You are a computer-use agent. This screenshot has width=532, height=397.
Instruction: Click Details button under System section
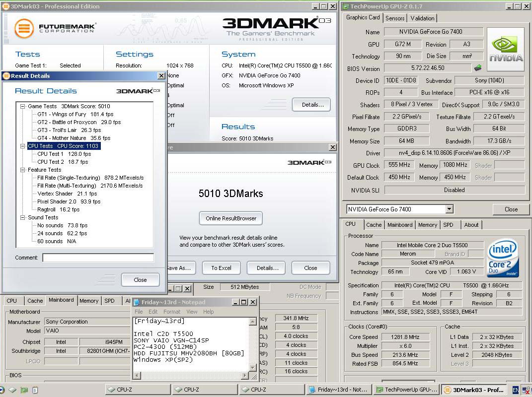312,105
